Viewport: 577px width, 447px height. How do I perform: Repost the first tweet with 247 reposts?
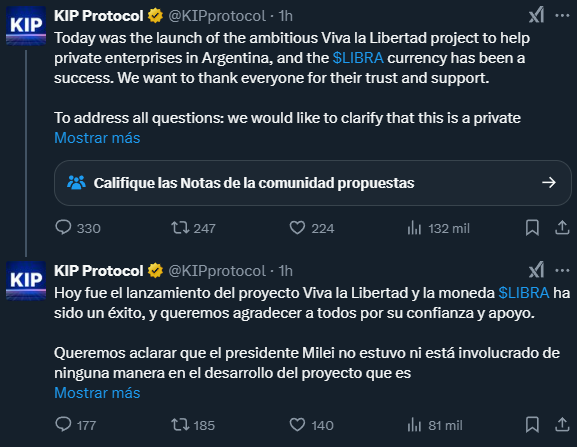[x=193, y=228]
